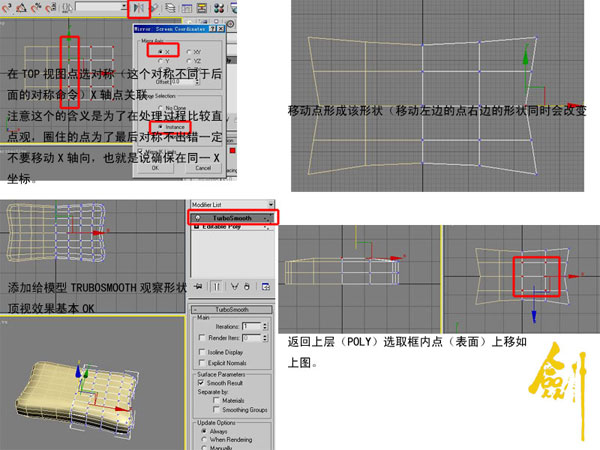Enable Separate by Materials checkbox
Viewport: 600px width, 450px height.
pos(216,400)
